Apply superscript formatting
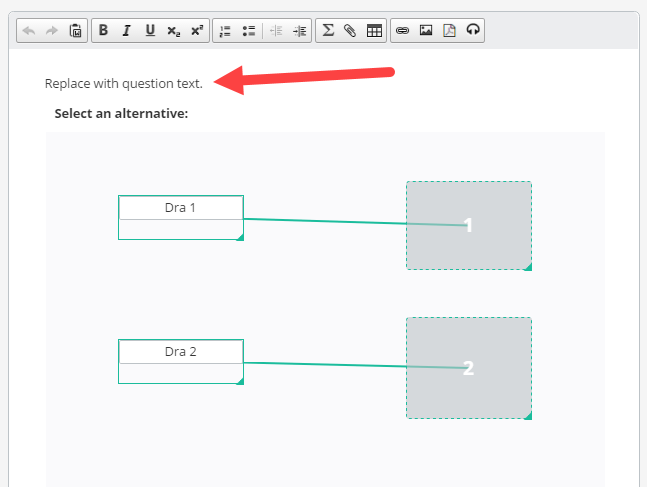647x487 pixels. (197, 31)
